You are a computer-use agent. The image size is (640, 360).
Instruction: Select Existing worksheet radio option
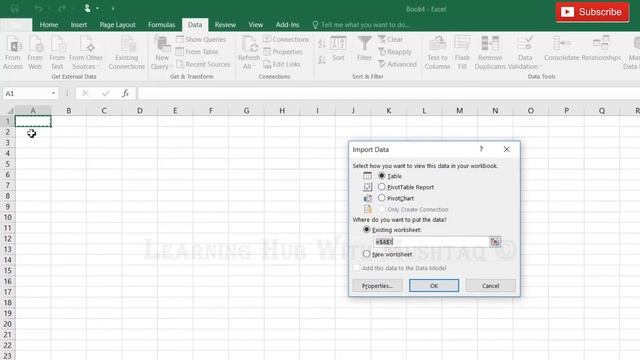(367, 229)
